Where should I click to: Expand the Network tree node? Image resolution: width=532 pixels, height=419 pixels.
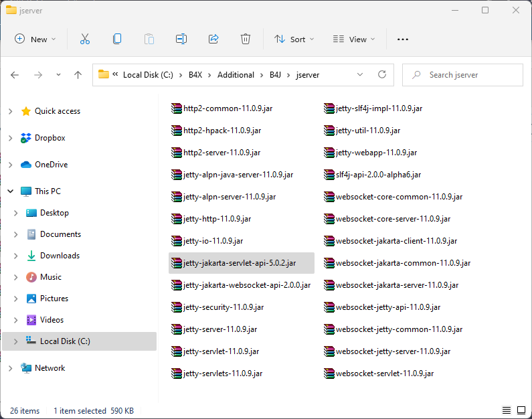click(11, 367)
